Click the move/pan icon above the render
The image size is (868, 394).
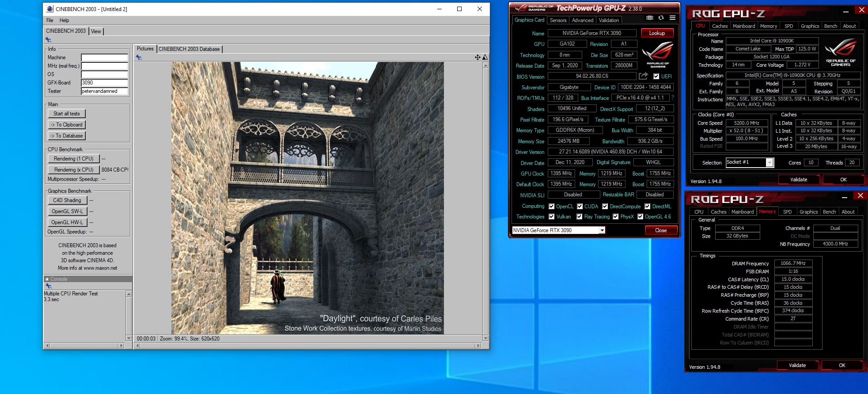coord(478,57)
